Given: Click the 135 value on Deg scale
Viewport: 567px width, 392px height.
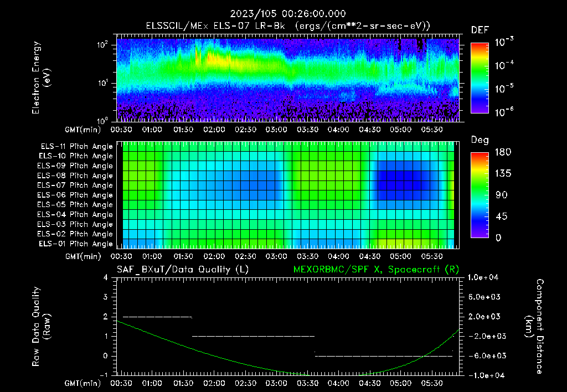Looking at the screenshot, I should (503, 174).
